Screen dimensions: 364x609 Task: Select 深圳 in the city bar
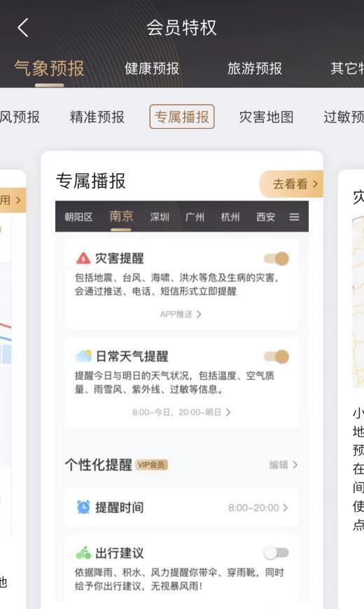click(160, 217)
